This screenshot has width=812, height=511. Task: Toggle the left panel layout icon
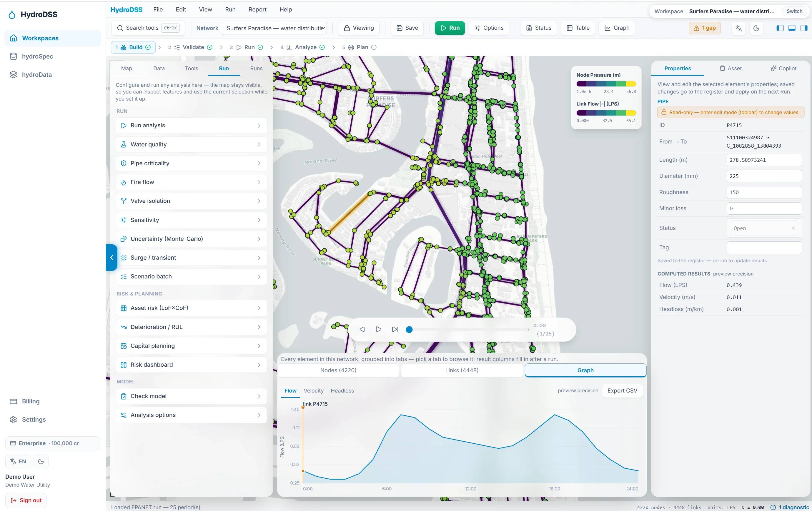[780, 28]
